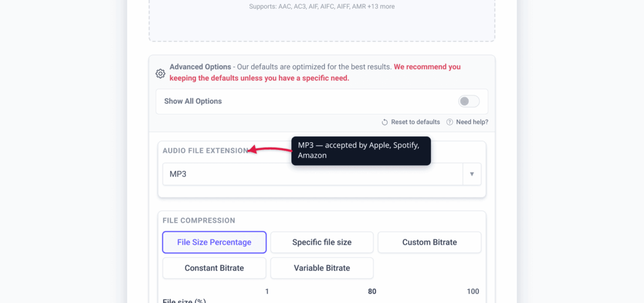Select File Size Percentage compression mode
Screen dimensions: 644x303
click(x=215, y=242)
